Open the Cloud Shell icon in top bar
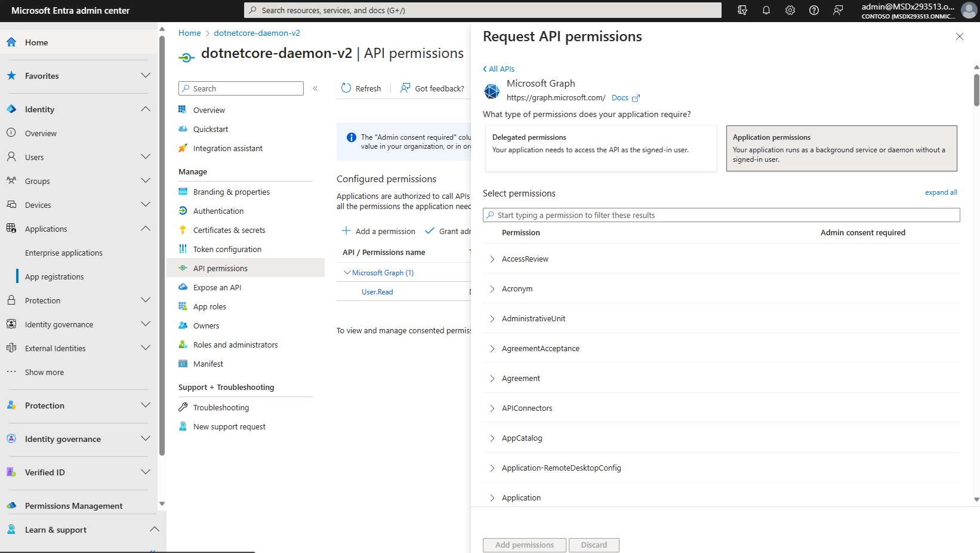The width and height of the screenshot is (980, 553). [x=742, y=10]
